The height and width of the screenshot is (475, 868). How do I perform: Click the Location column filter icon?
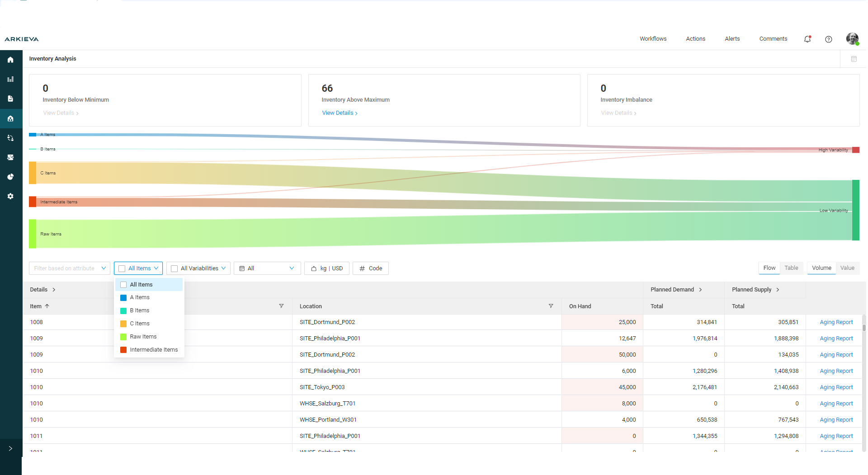coord(551,306)
